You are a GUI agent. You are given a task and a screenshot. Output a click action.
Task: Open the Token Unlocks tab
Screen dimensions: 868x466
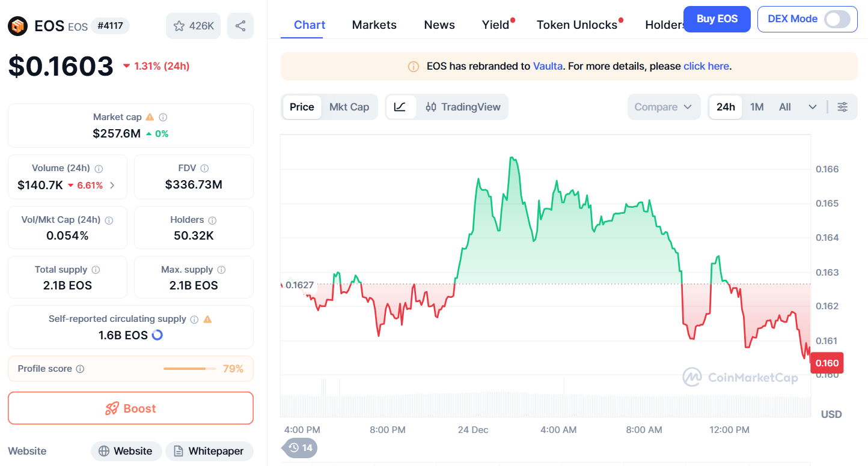pyautogui.click(x=576, y=25)
